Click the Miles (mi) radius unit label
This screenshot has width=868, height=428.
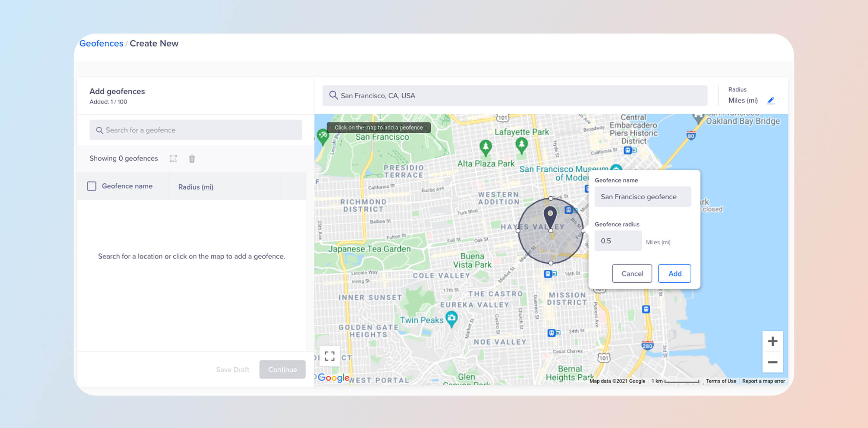743,100
